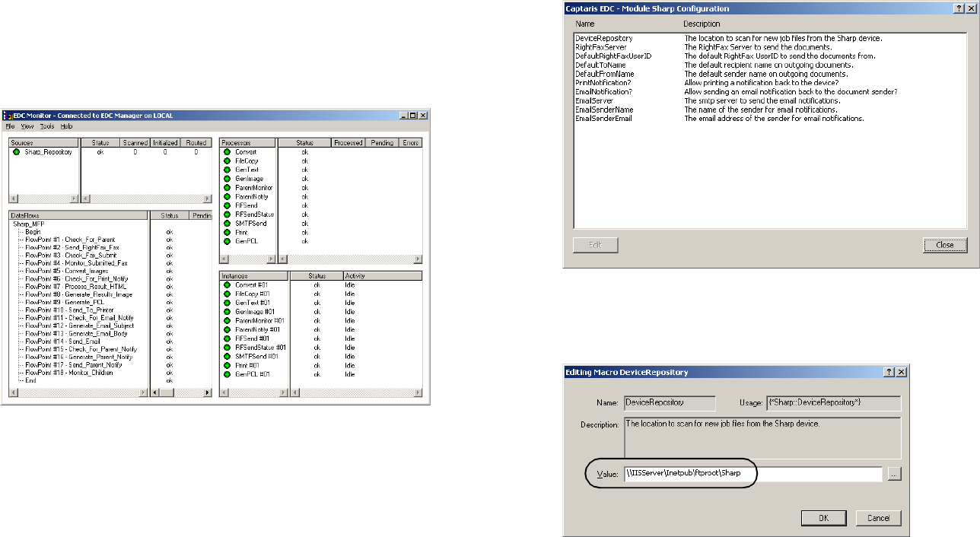The width and height of the screenshot is (980, 537).
Task: Click the GenText processor's green status icon
Action: 228,170
